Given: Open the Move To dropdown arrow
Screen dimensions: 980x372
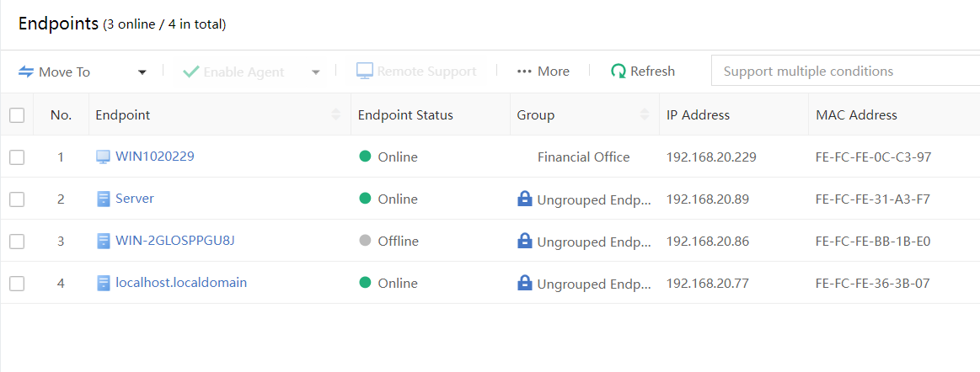Looking at the screenshot, I should pos(142,72).
